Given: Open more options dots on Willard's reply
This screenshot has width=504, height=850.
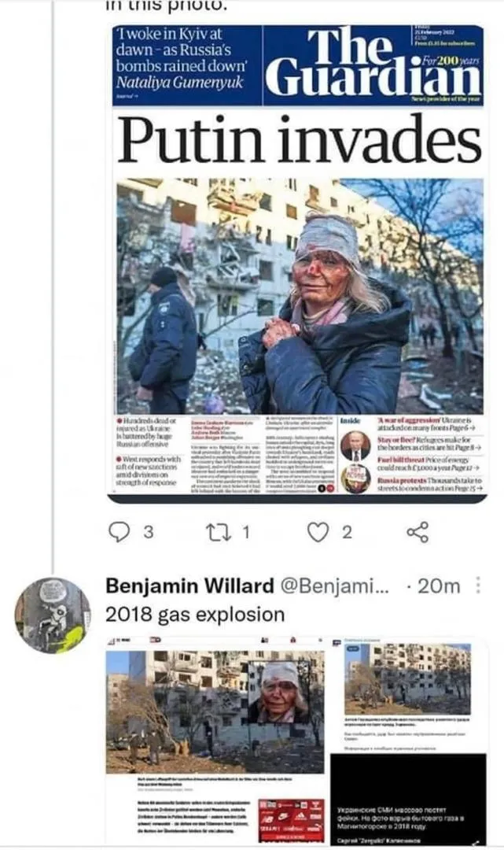Looking at the screenshot, I should click(x=476, y=586).
